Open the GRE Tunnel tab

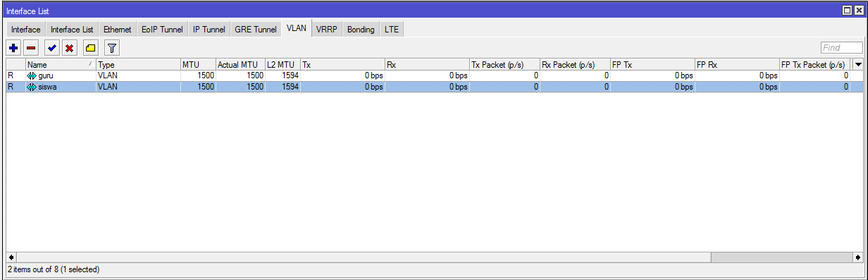pyautogui.click(x=256, y=30)
